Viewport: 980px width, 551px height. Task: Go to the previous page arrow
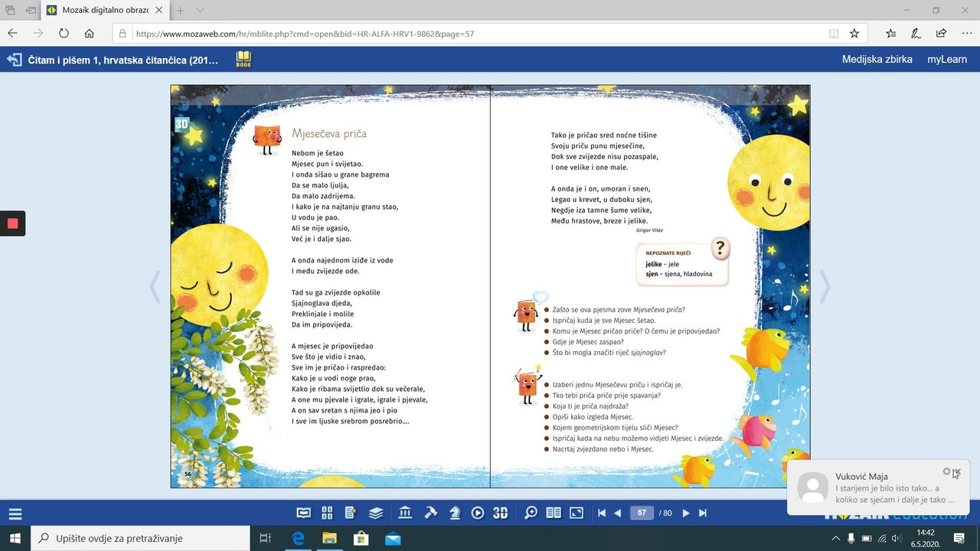pos(618,513)
